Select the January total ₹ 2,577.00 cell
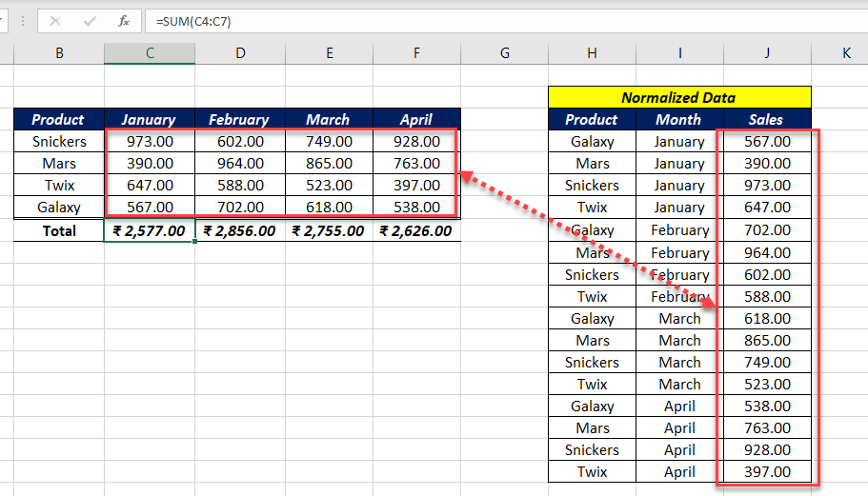Image resolution: width=868 pixels, height=496 pixels. (150, 230)
